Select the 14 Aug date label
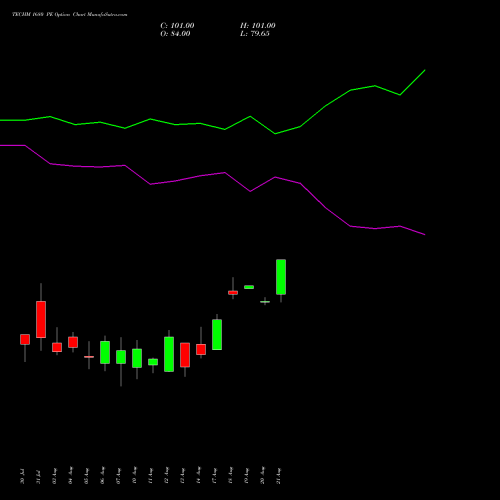 (198, 476)
